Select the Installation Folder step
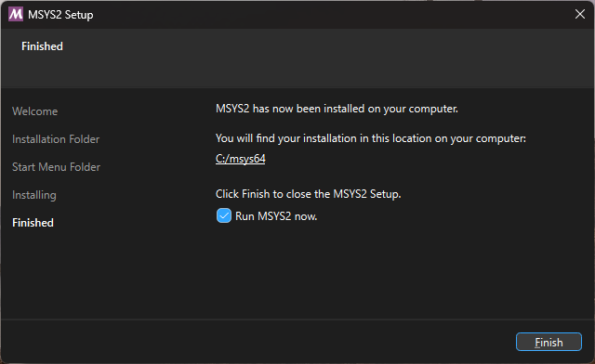This screenshot has height=364, width=595. pos(56,139)
